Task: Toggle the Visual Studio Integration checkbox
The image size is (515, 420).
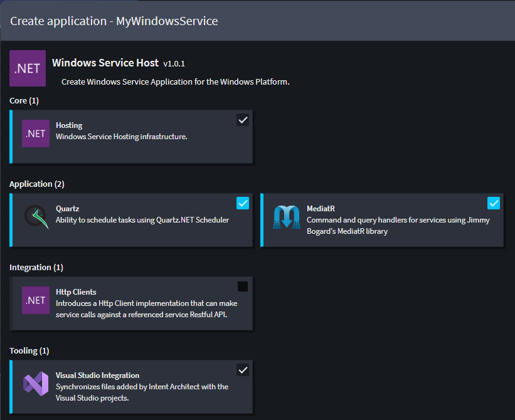Action: pos(243,370)
